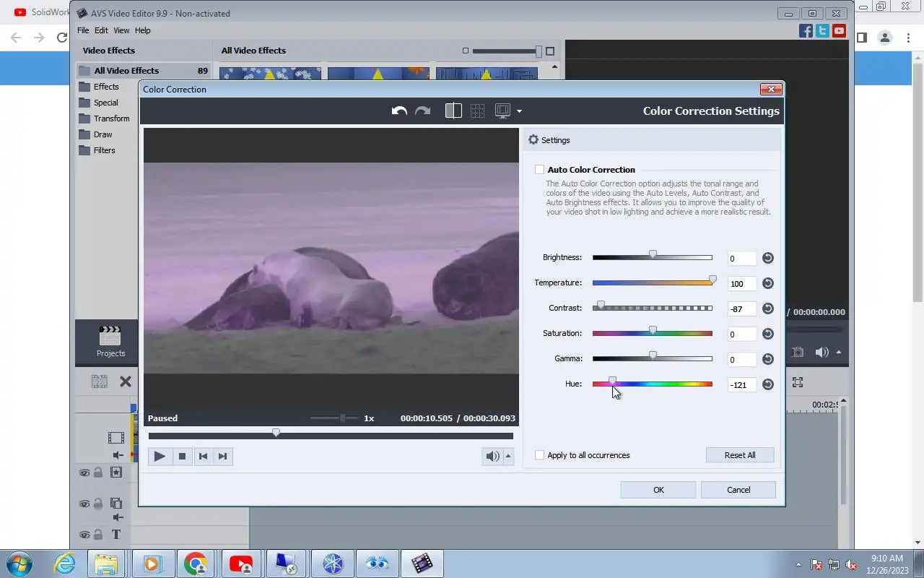Reset the Brightness value
This screenshot has width=924, height=578.
pyautogui.click(x=768, y=258)
